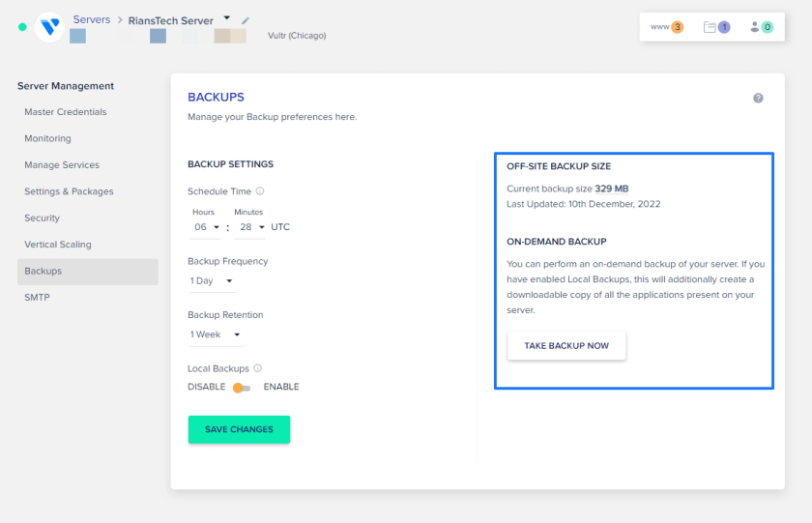Select Backups in sidebar
This screenshot has width=812, height=523.
pyautogui.click(x=88, y=272)
